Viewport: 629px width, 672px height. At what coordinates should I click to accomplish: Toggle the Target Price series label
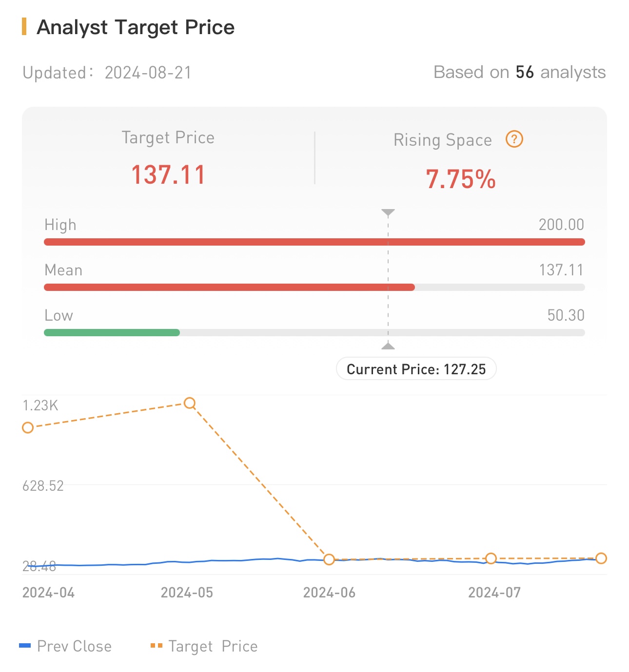coord(213,646)
